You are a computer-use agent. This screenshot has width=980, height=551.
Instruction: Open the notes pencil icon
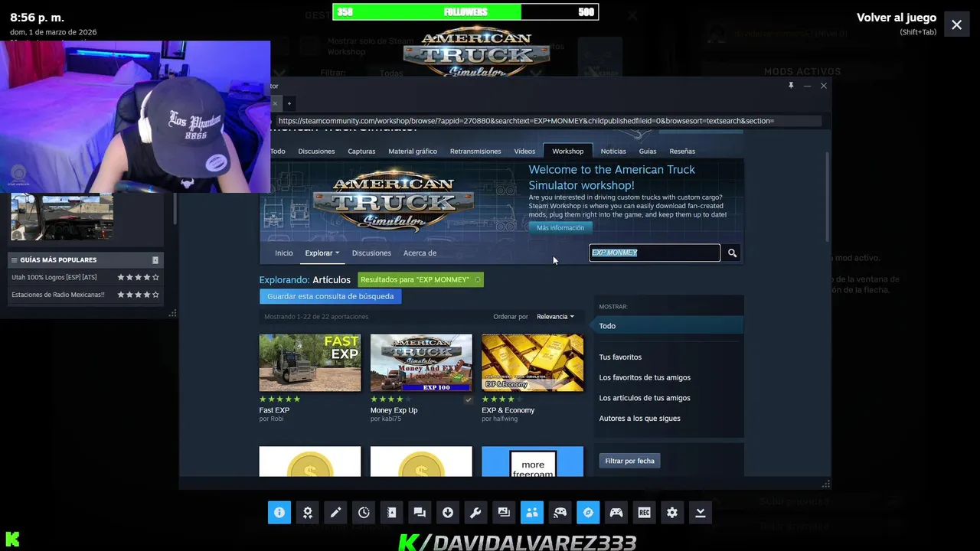click(335, 513)
